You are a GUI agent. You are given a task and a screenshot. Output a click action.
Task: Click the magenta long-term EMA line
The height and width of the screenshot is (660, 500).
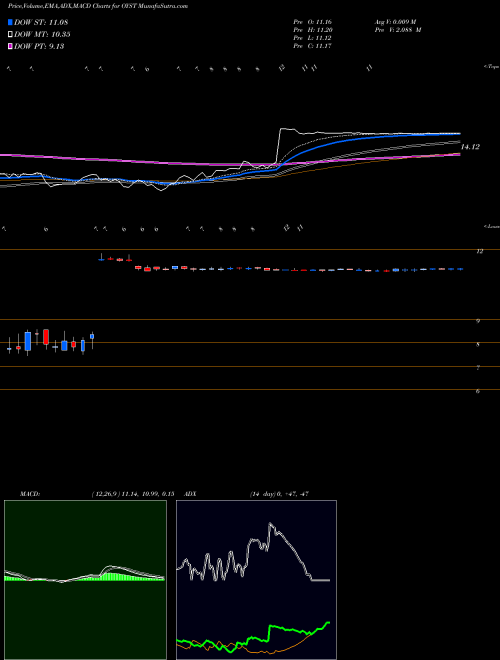126,160
